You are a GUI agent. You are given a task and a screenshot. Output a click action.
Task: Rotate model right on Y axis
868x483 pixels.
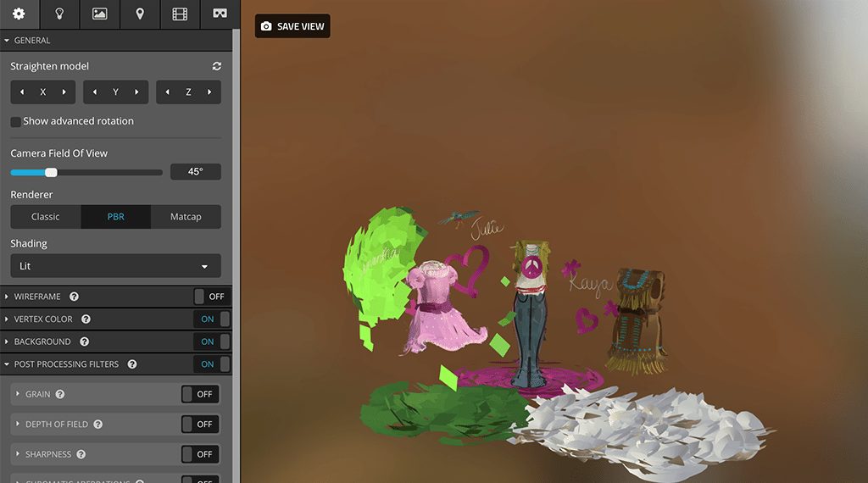click(x=136, y=92)
